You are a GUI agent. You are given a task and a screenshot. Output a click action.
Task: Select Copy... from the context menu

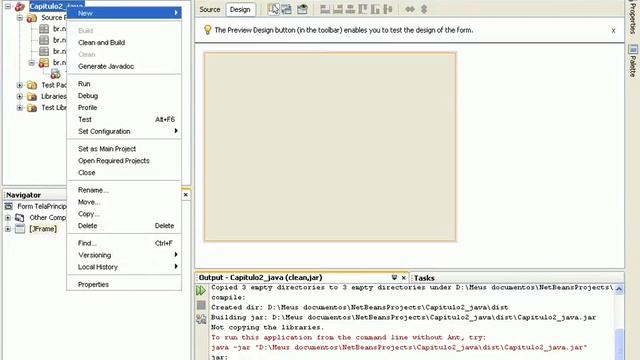(x=124, y=213)
